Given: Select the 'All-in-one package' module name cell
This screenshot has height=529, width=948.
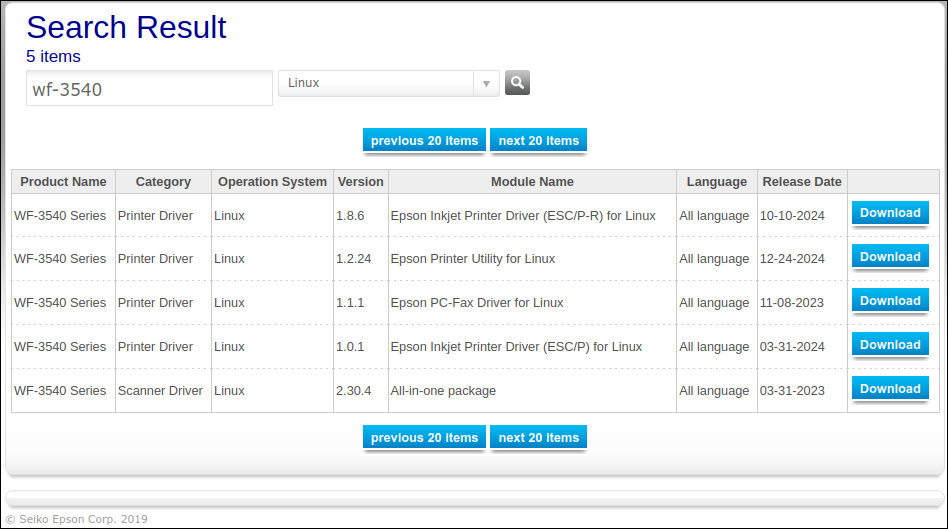Looking at the screenshot, I should 443,391.
